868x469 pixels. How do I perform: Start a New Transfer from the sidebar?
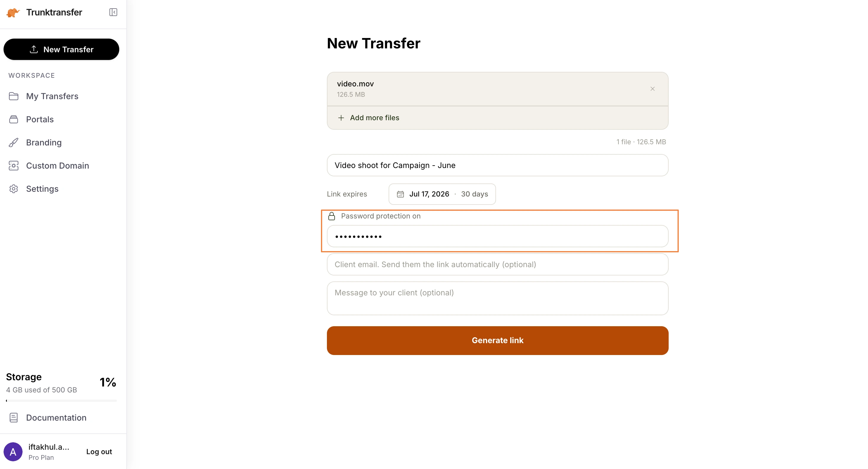[x=61, y=49]
